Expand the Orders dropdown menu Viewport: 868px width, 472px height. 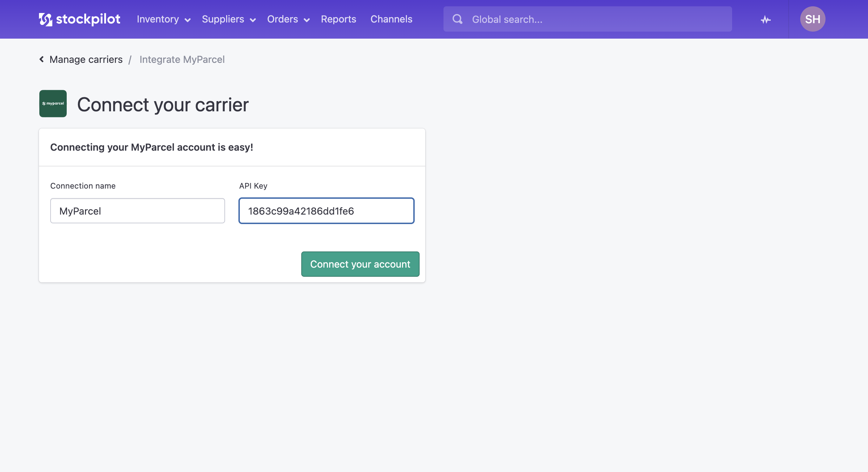(x=288, y=19)
